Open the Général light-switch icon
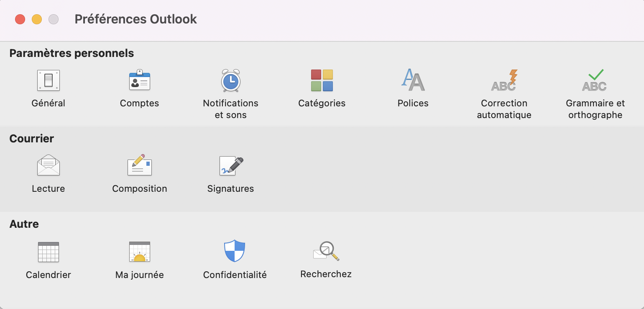 [x=49, y=80]
